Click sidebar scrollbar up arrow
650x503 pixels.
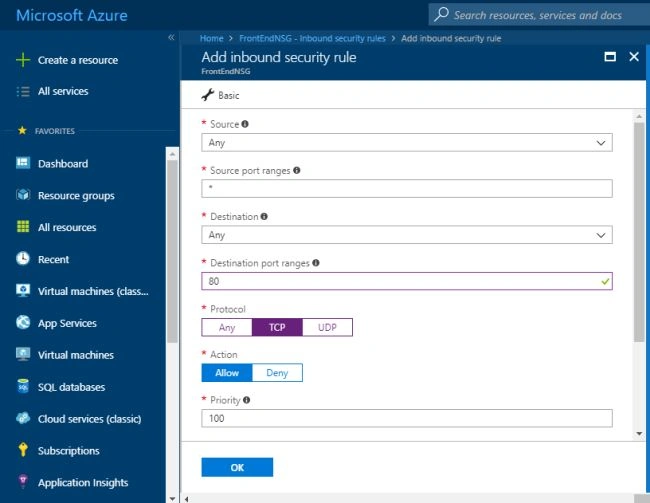tap(172, 154)
